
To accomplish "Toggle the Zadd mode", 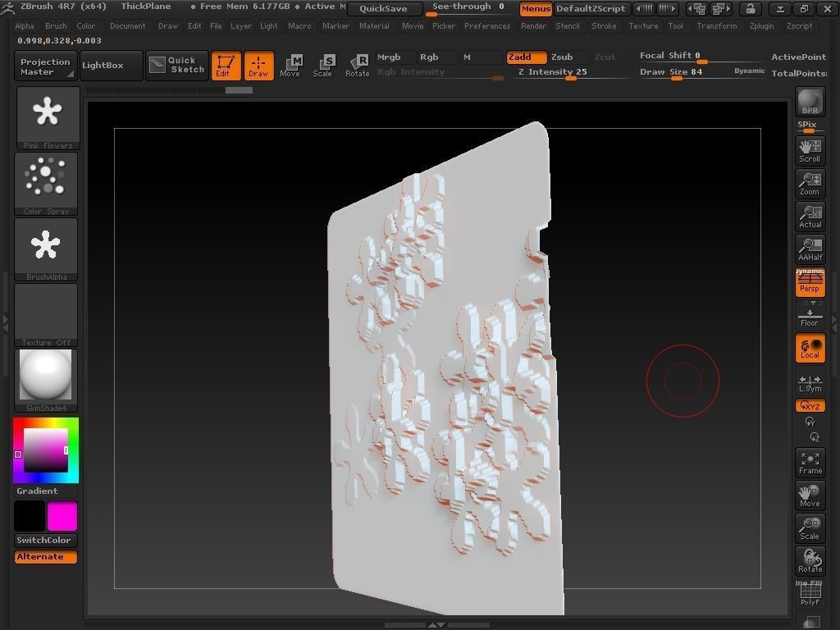I will tap(527, 57).
